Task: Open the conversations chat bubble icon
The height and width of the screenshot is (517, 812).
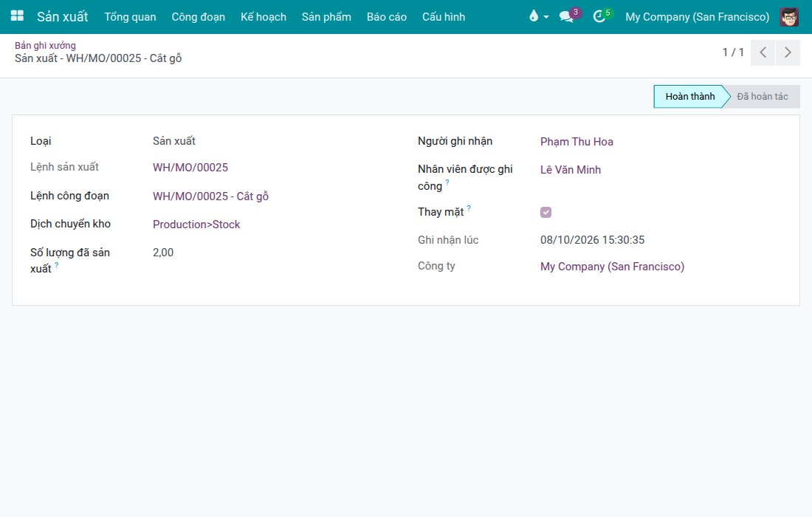Action: (566, 16)
